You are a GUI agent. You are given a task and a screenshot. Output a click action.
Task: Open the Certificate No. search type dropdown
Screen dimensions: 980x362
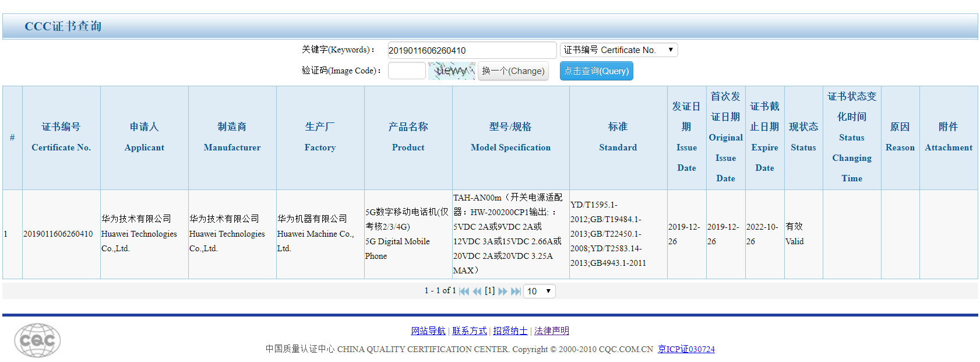[619, 50]
